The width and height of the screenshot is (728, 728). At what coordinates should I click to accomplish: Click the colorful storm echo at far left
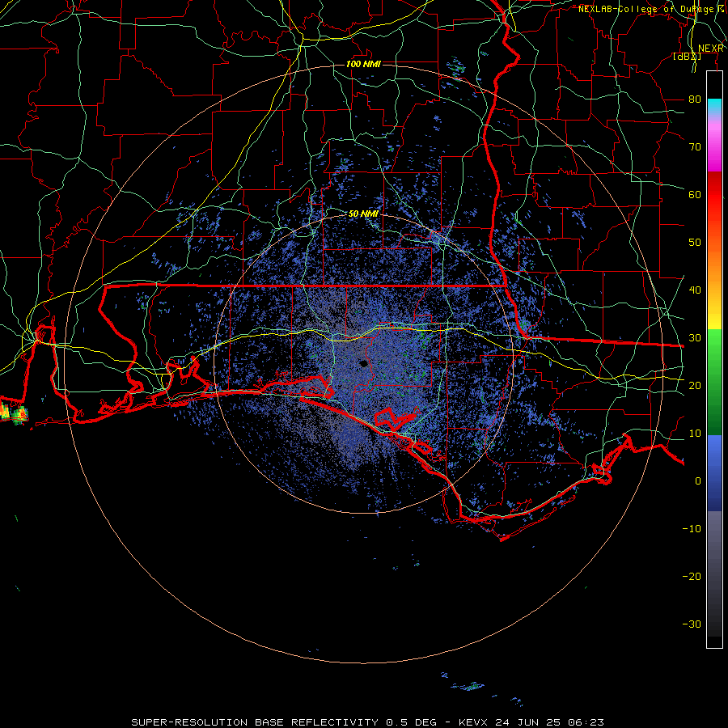[x=14, y=413]
